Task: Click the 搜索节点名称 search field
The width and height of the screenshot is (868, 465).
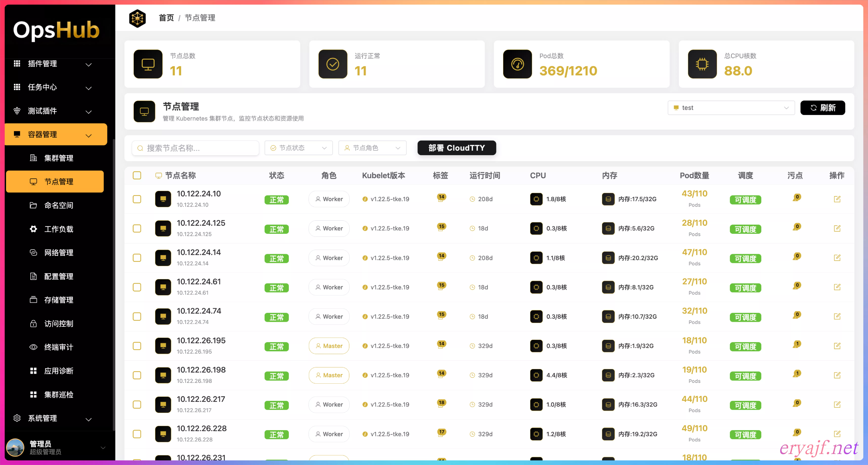Action: 195,148
